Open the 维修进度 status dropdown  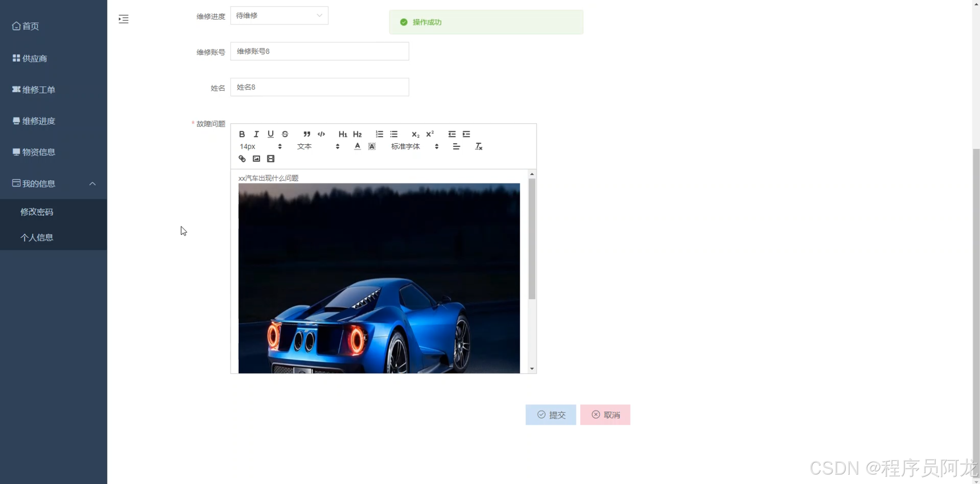279,16
